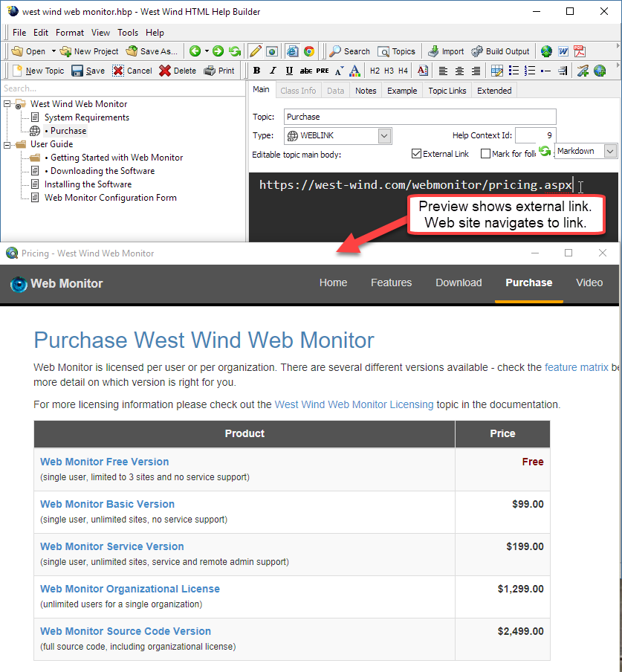Click the New Project button
Image resolution: width=622 pixels, height=672 pixels.
tap(89, 51)
